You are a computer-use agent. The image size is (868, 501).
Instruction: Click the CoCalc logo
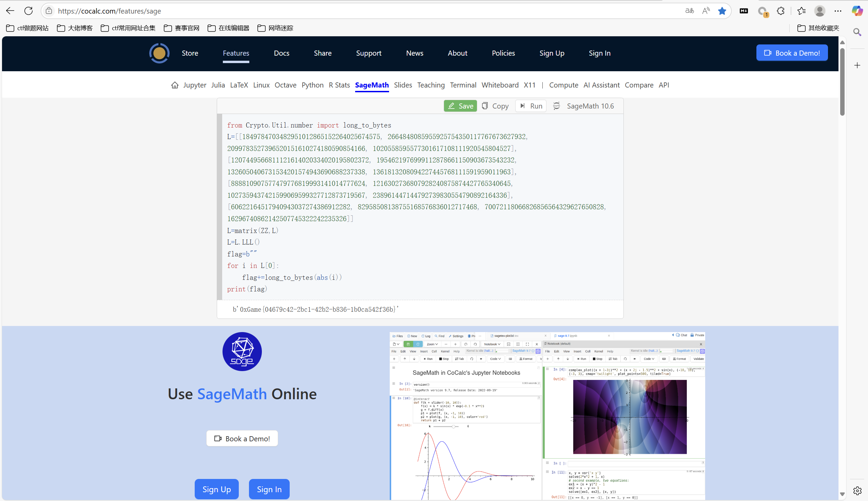point(159,53)
